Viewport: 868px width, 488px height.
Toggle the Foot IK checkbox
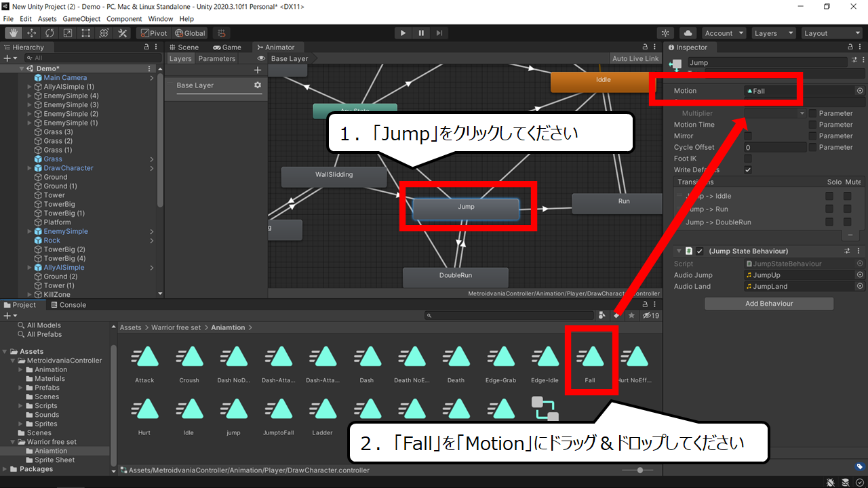(748, 159)
